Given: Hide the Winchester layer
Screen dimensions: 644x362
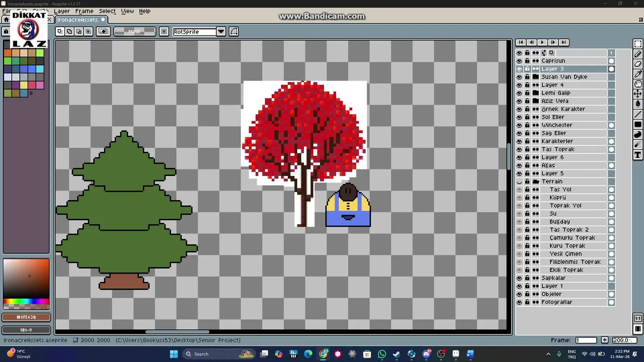Looking at the screenshot, I should pos(519,125).
